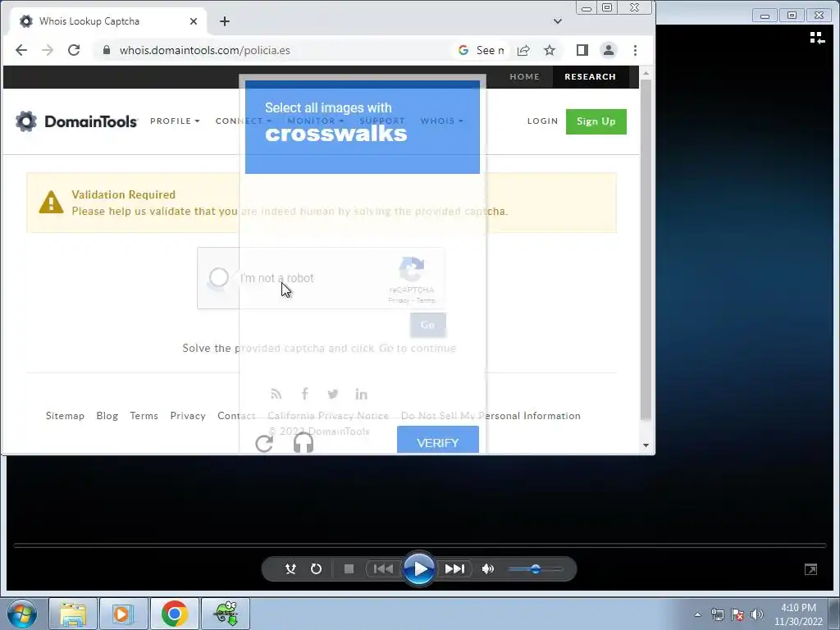
Task: Adjust the media player volume slider
Action: (535, 569)
